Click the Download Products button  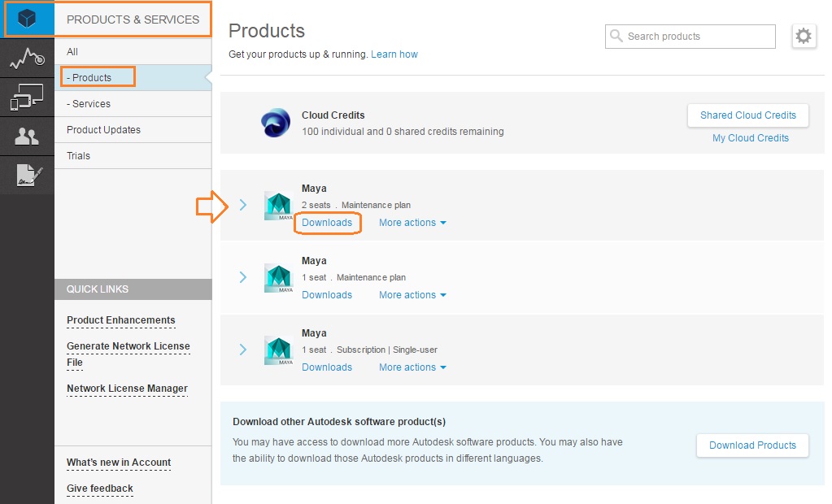(x=752, y=445)
